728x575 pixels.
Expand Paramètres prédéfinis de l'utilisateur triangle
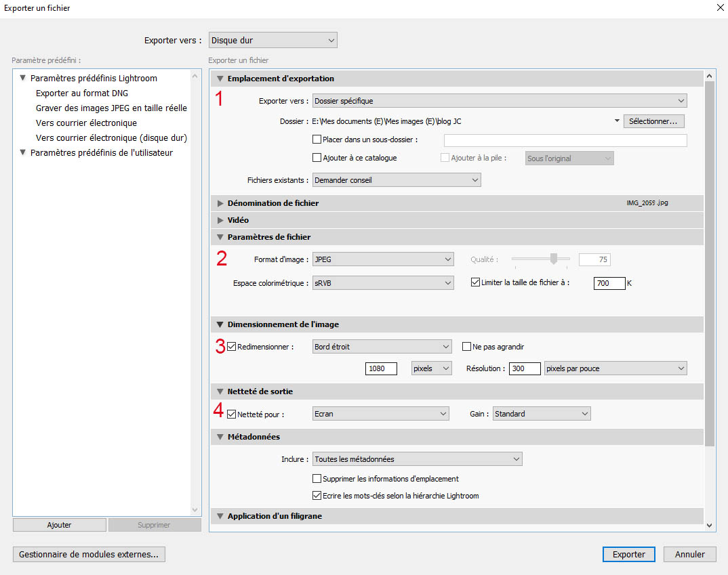pyautogui.click(x=23, y=153)
